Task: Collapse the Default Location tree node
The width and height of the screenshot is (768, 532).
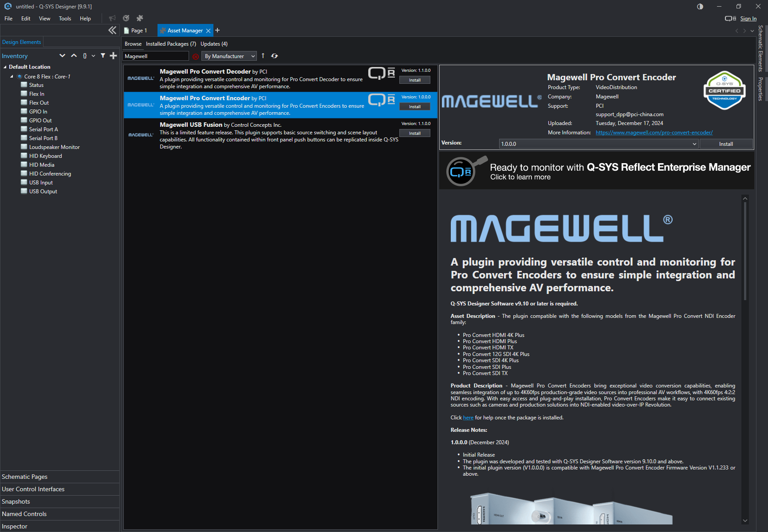Action: pos(5,67)
